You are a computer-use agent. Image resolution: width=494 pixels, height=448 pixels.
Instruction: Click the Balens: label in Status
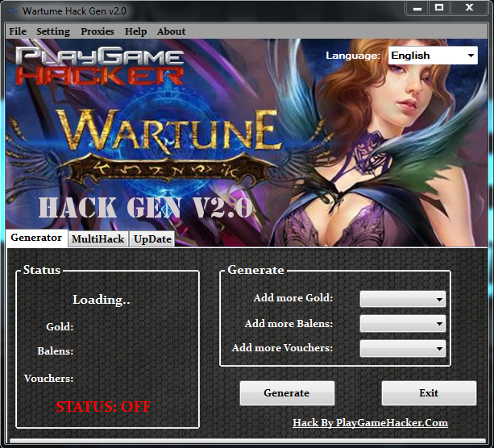56,351
